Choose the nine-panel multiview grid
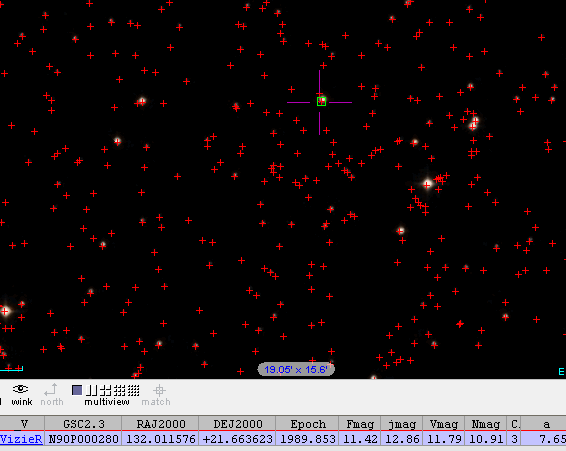The height and width of the screenshot is (451, 566). [120, 390]
